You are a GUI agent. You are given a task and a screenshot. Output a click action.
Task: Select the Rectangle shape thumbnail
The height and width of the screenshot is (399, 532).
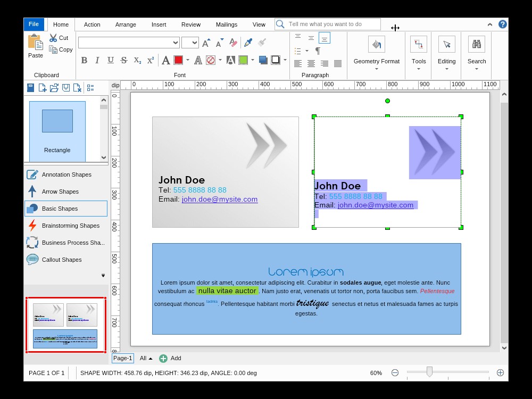pyautogui.click(x=57, y=131)
